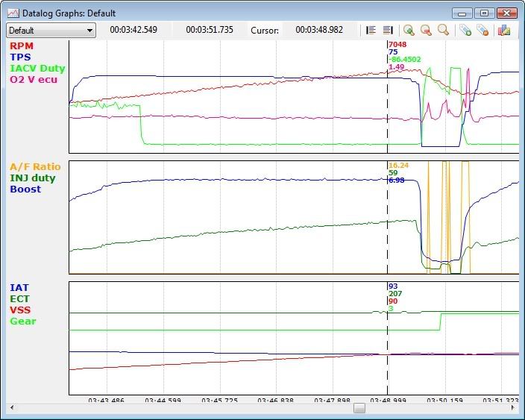Remove bookmark tag with minus icon
Screen dimensions: 525x420
[482, 30]
